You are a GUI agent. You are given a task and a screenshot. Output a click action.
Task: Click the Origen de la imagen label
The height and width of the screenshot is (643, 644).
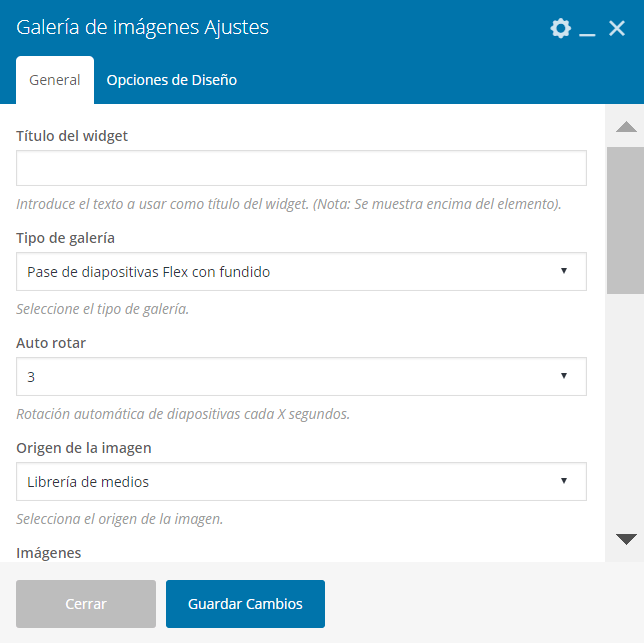point(84,447)
